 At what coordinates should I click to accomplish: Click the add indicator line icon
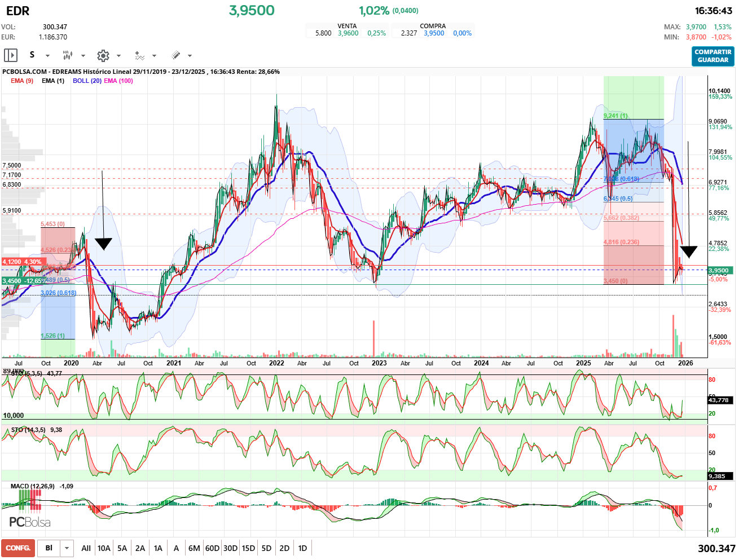tap(139, 55)
